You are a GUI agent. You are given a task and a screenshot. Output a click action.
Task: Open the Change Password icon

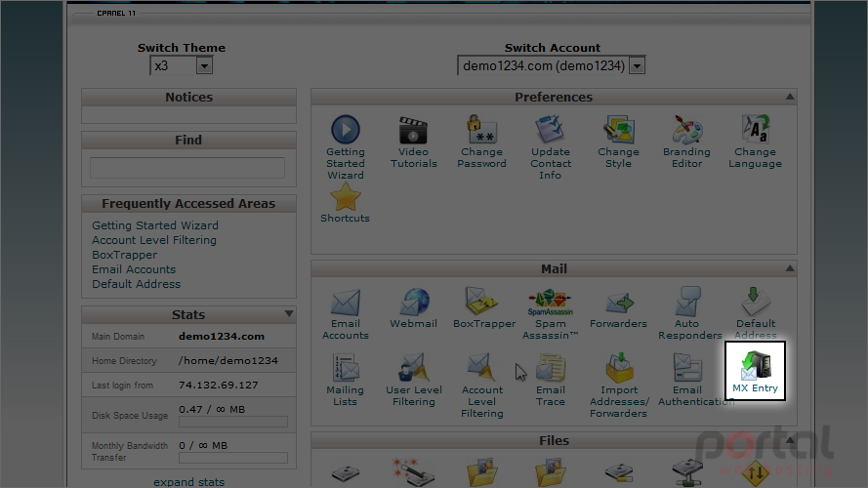pyautogui.click(x=481, y=130)
